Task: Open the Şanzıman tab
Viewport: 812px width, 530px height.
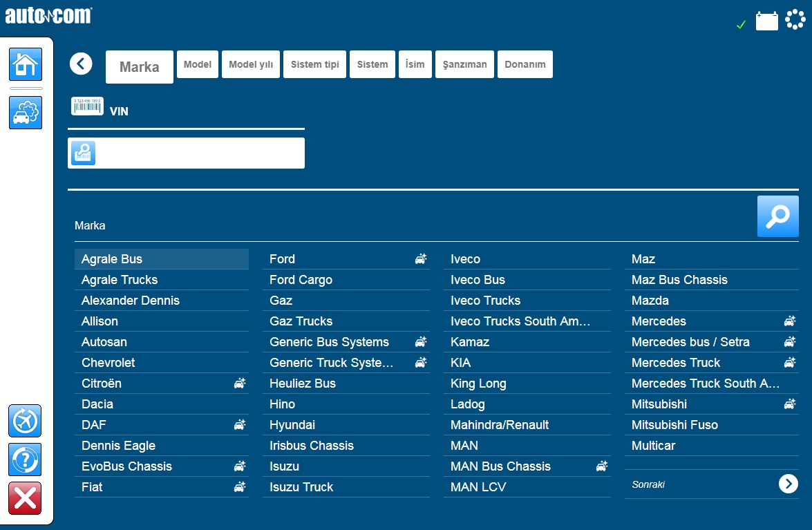Action: pyautogui.click(x=464, y=64)
